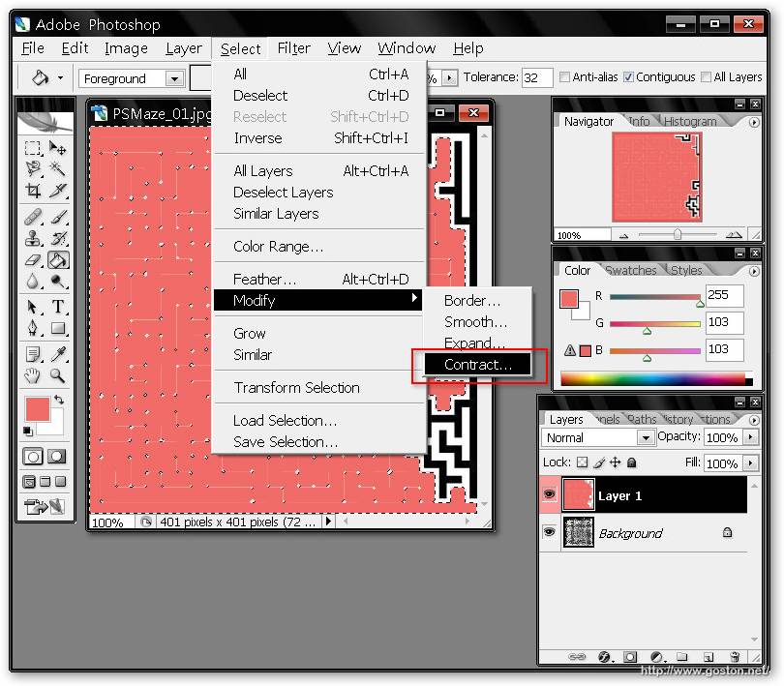
Task: Select the Path Selection tool
Action: [33, 307]
